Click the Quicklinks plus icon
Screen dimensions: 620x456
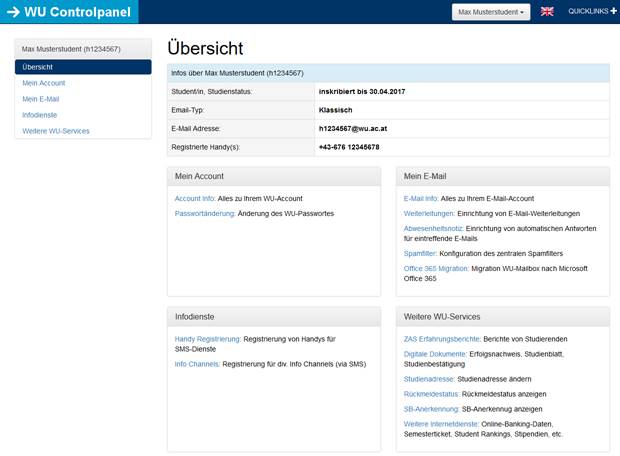(x=613, y=11)
